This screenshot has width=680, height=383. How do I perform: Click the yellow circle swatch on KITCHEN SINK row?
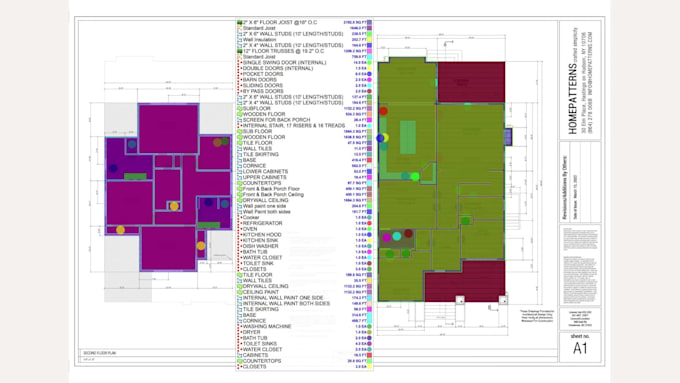[369, 240]
